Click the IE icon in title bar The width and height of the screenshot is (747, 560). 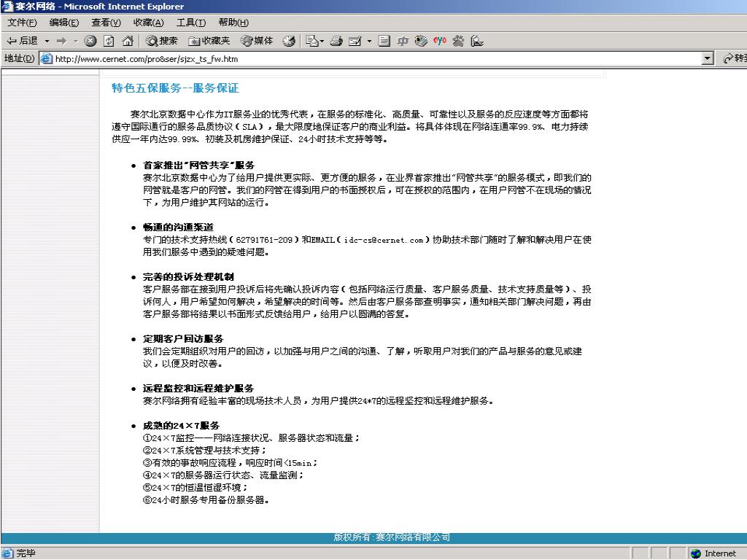coord(7,6)
